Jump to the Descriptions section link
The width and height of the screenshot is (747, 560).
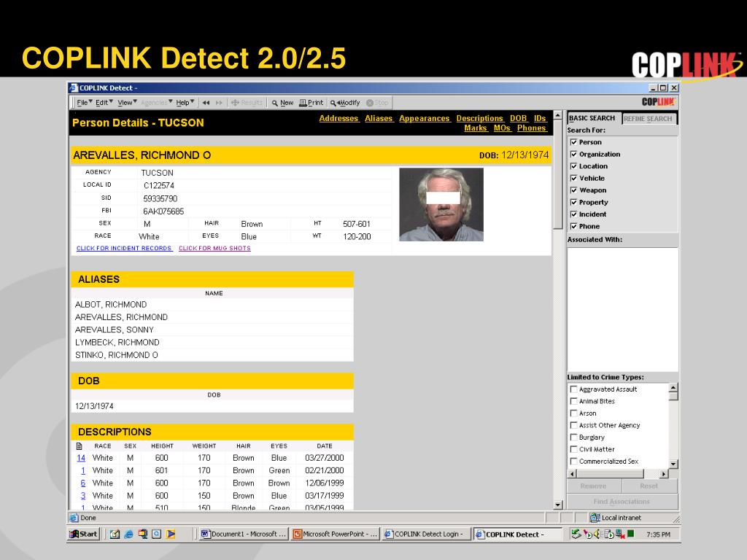click(480, 118)
